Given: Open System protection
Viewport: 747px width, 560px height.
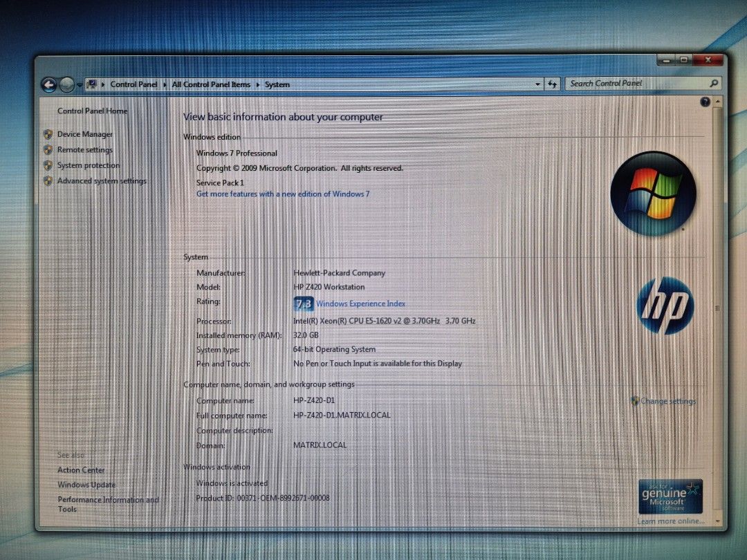Looking at the screenshot, I should coord(89,165).
